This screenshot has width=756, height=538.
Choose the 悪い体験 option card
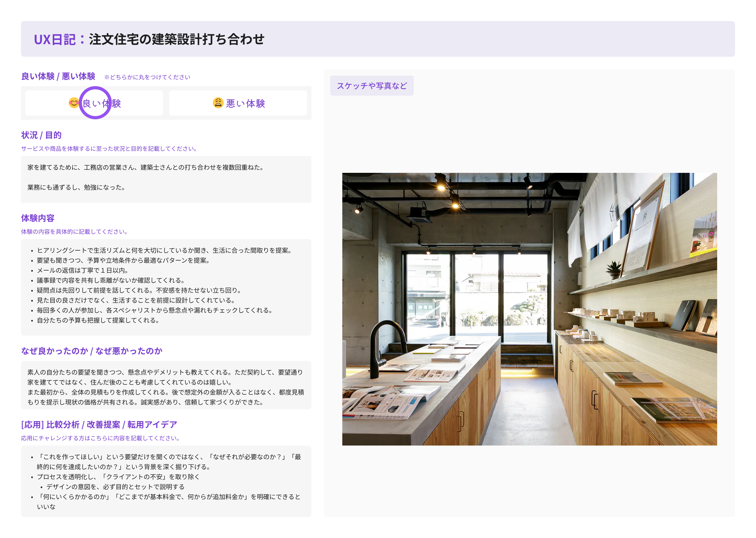click(x=238, y=103)
